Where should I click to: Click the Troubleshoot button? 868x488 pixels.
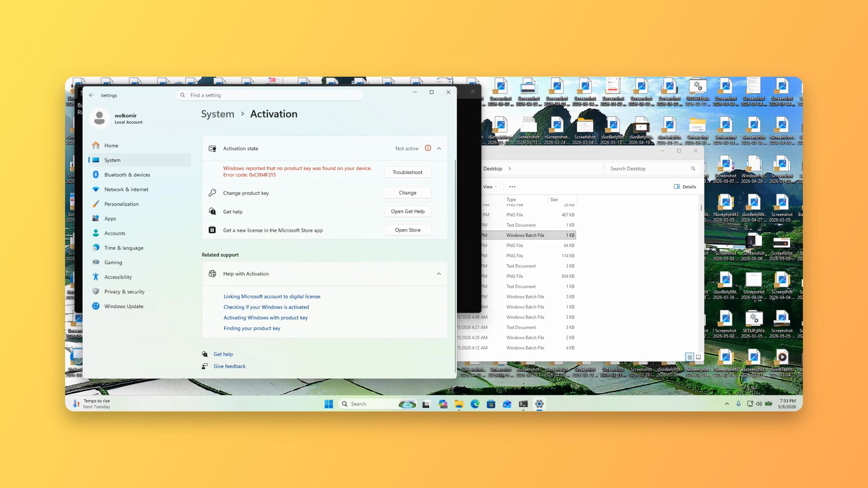point(407,172)
